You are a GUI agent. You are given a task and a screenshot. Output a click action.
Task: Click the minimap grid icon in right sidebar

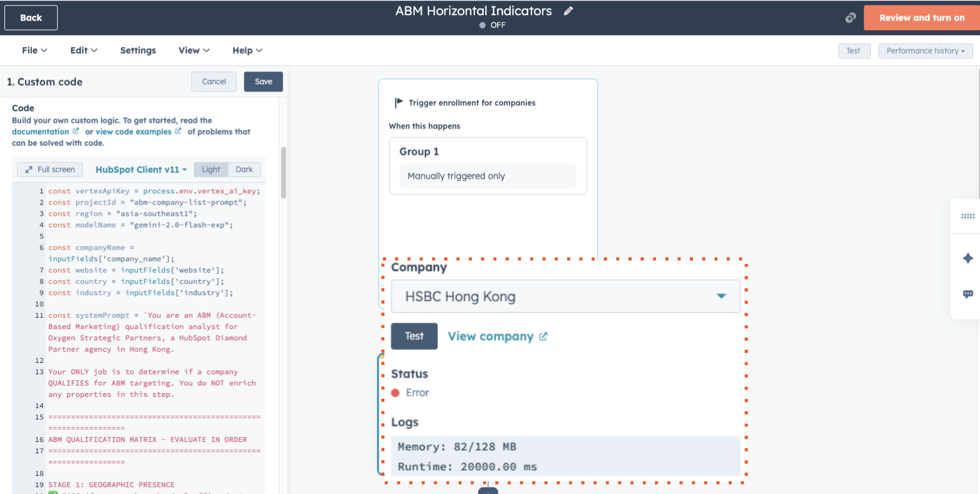pos(967,216)
